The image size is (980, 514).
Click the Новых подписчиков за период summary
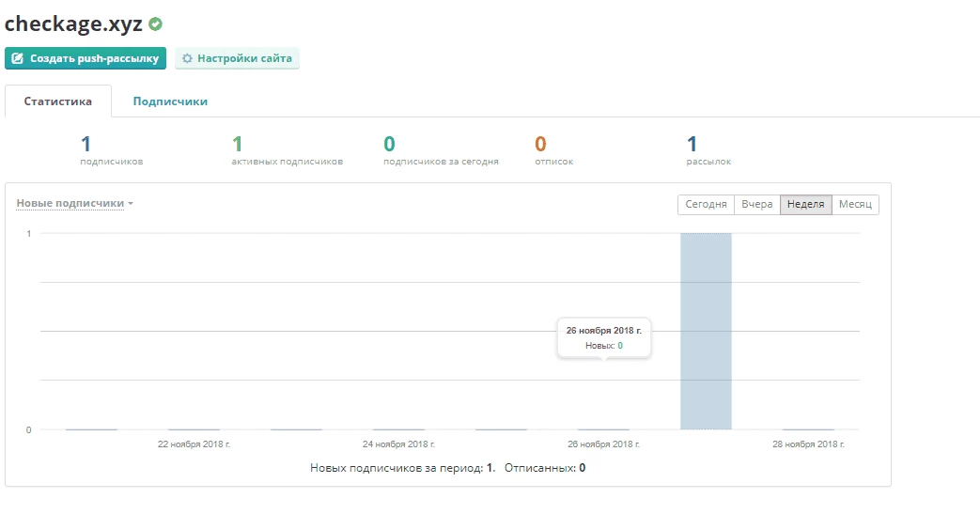click(402, 468)
